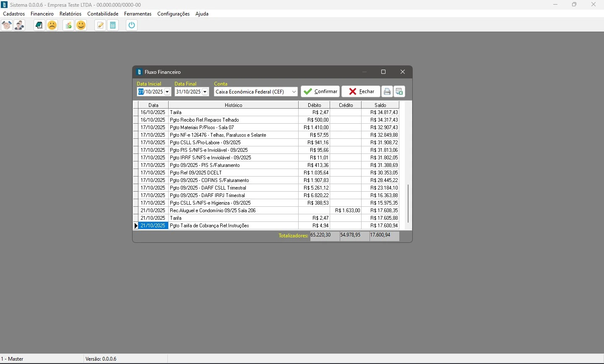Click the green notebook toolbar icon
Image resolution: width=604 pixels, height=364 pixels.
tap(39, 26)
